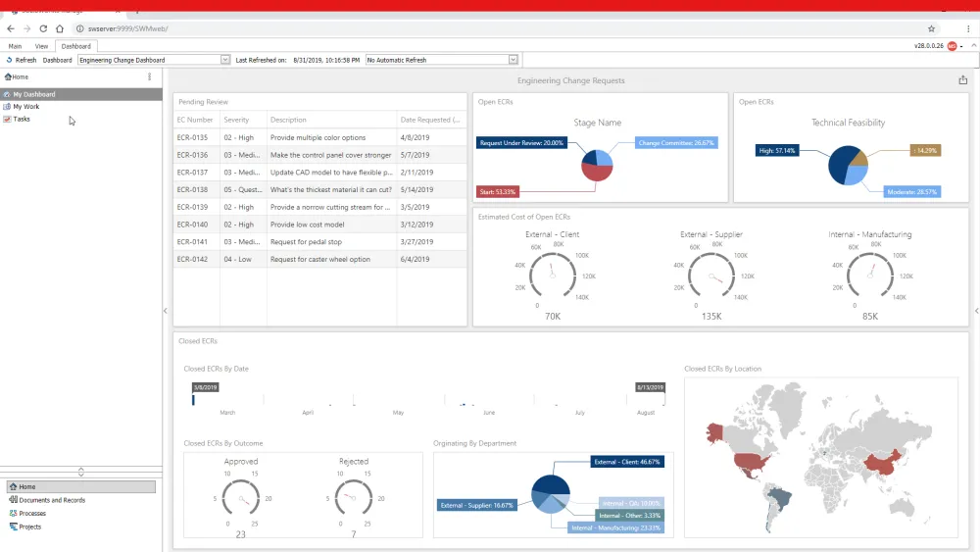Open Tasks in the navigation tree
Screen dimensions: 980x552
tap(22, 119)
